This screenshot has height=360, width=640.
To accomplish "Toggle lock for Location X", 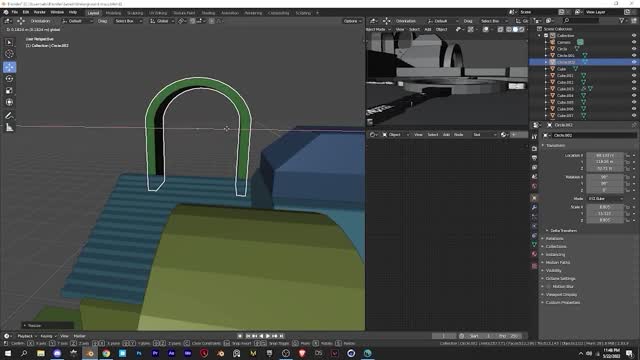I will click(627, 156).
